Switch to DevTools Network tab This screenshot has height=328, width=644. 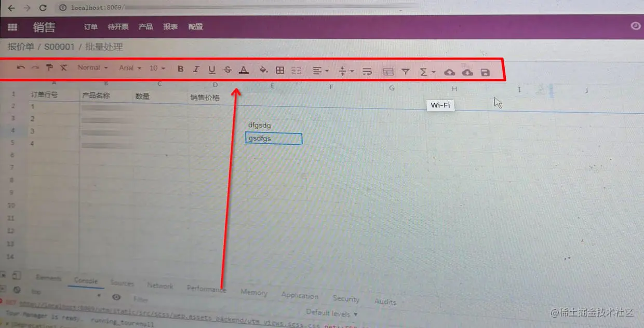coord(160,285)
